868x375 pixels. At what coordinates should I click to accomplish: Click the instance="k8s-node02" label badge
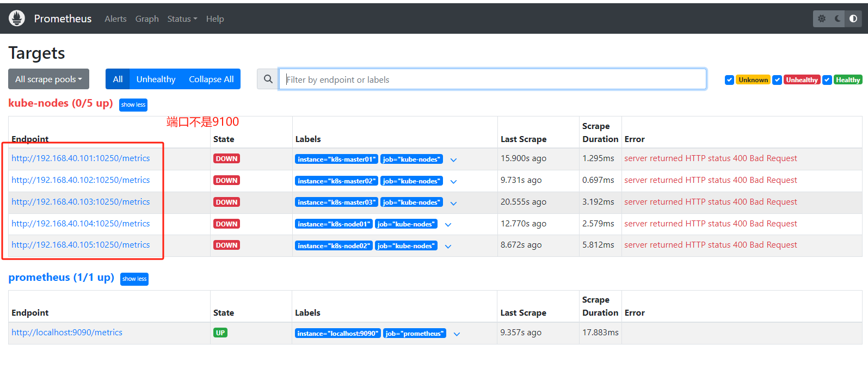(x=334, y=246)
